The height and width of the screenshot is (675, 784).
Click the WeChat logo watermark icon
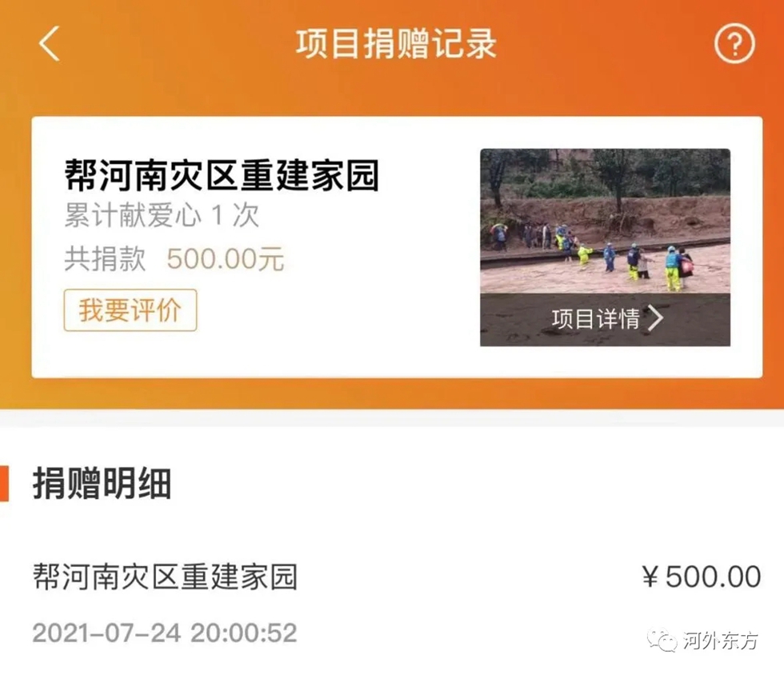663,640
